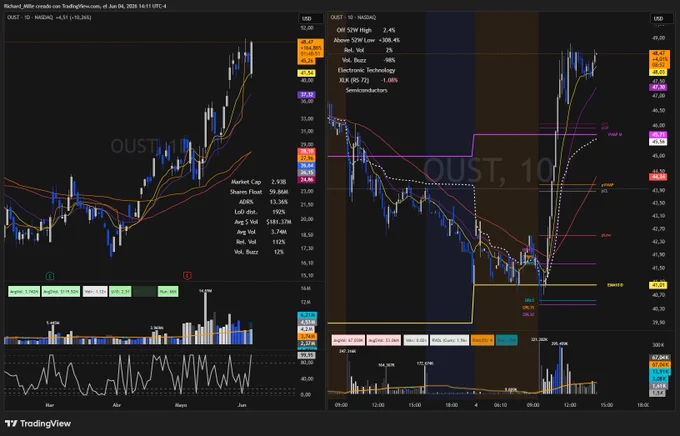The width and height of the screenshot is (680, 436).
Task: Click the 59,55 oscillator value label
Action: [307, 355]
